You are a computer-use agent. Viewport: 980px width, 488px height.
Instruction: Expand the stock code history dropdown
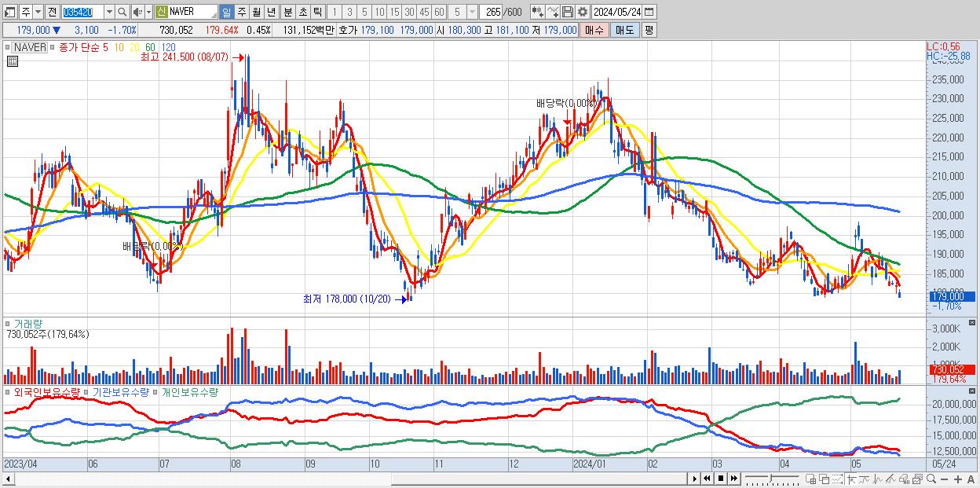click(x=109, y=13)
